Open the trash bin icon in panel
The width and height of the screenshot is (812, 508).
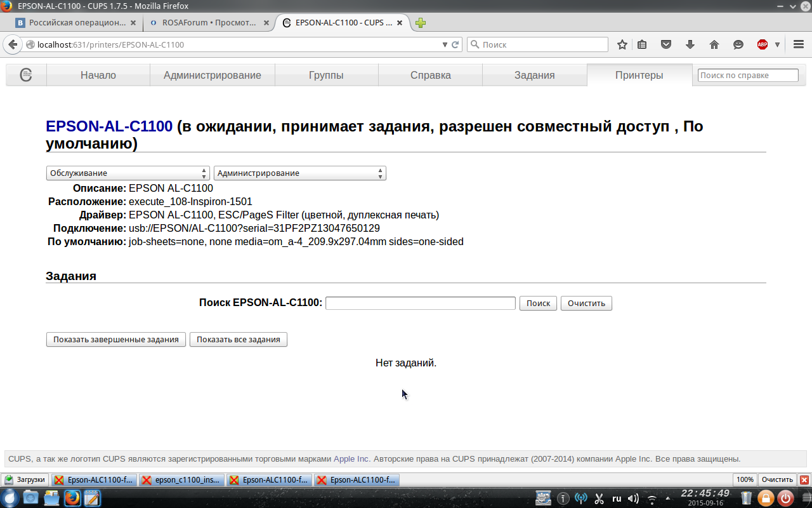pos(747,498)
